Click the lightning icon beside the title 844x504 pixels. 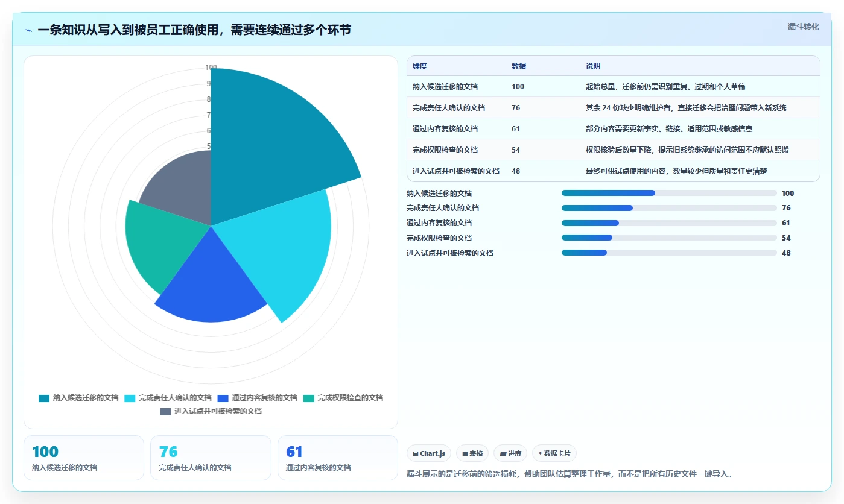coord(29,30)
